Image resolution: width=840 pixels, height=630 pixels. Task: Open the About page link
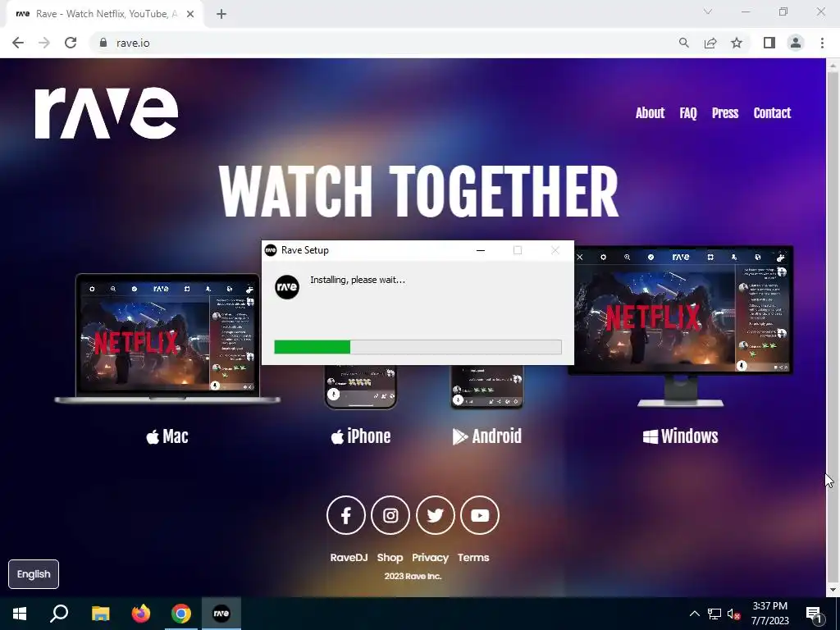[x=650, y=113]
